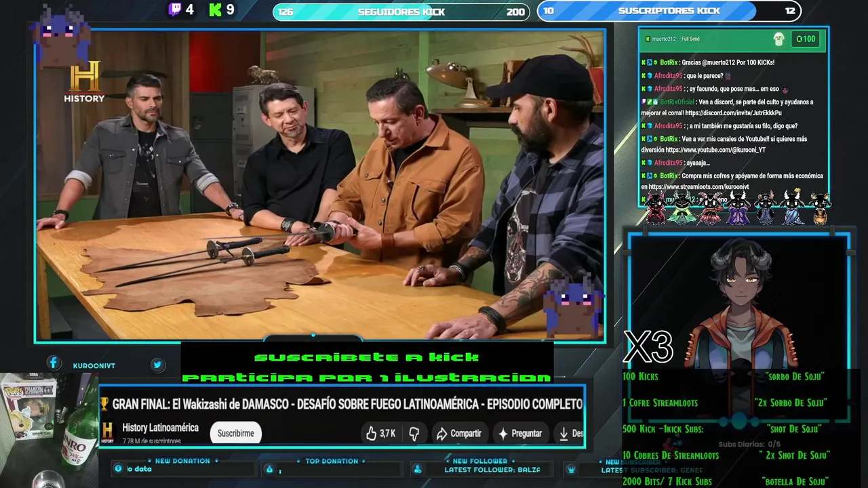Image resolution: width=868 pixels, height=488 pixels.
Task: Click the 'participa por 1 ilustracion' text
Action: coord(367,378)
